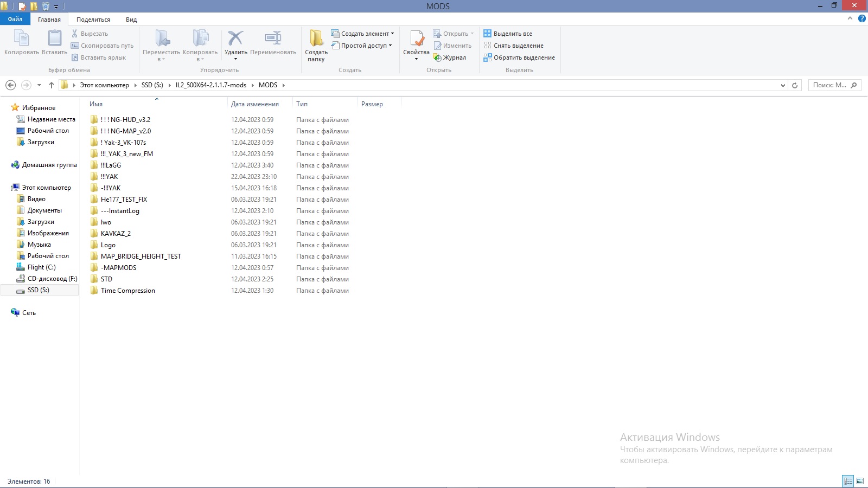Switch to the View (Вид) tab
This screenshot has height=488, width=868.
point(131,20)
